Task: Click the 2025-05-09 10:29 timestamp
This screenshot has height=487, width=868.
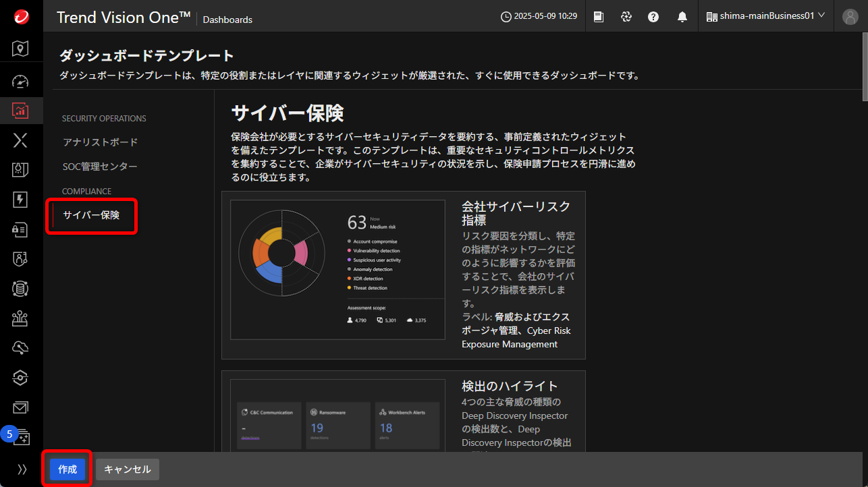Action: pos(545,16)
